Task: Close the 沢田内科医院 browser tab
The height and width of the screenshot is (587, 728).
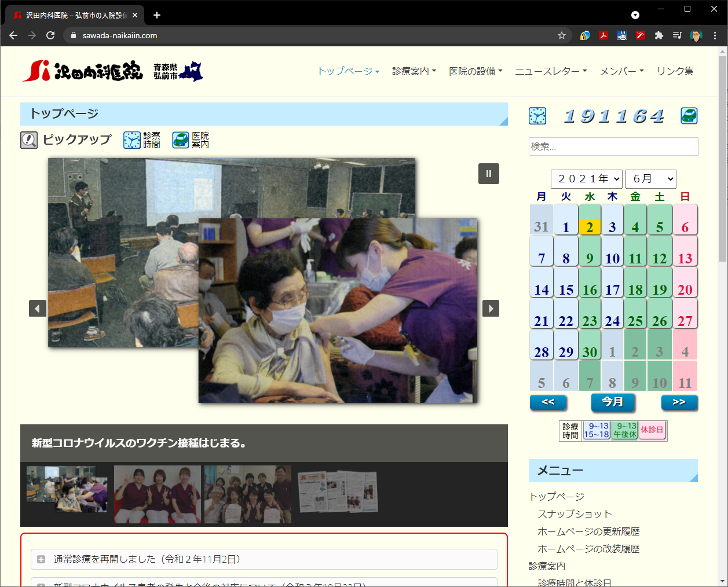Action: pyautogui.click(x=136, y=15)
